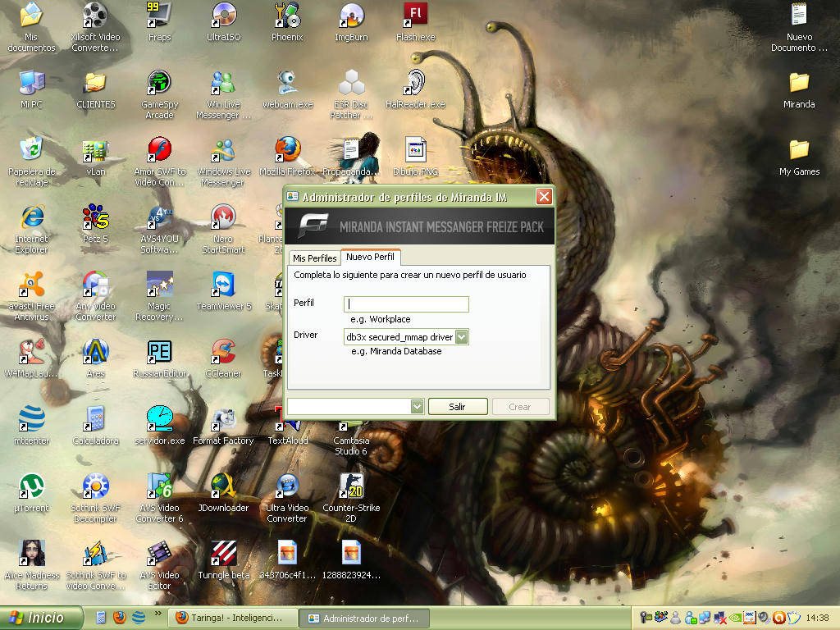Launch Firefox from quick launch bar
Image resolution: width=840 pixels, height=630 pixels.
pos(120,618)
